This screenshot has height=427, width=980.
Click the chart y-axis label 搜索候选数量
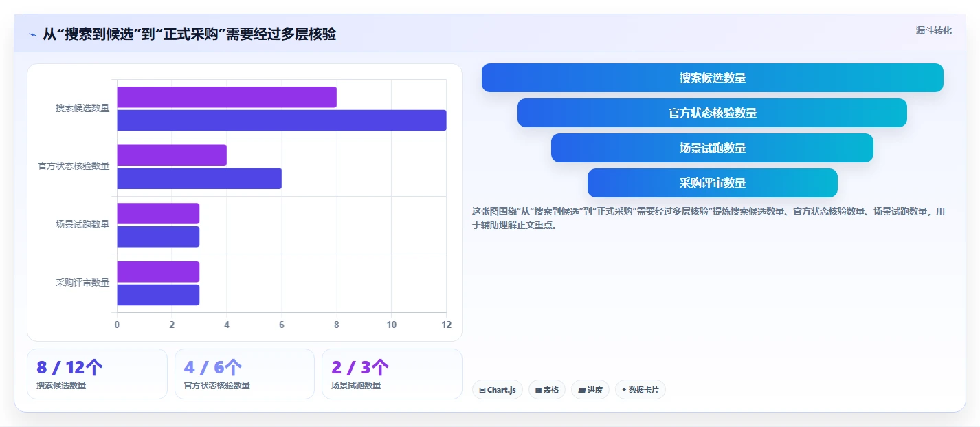[82, 108]
